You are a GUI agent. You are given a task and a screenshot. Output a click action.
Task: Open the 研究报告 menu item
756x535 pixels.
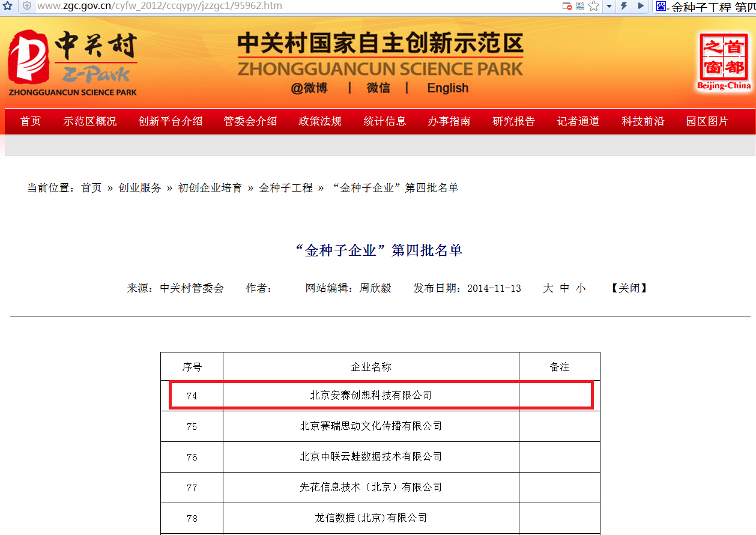(514, 121)
